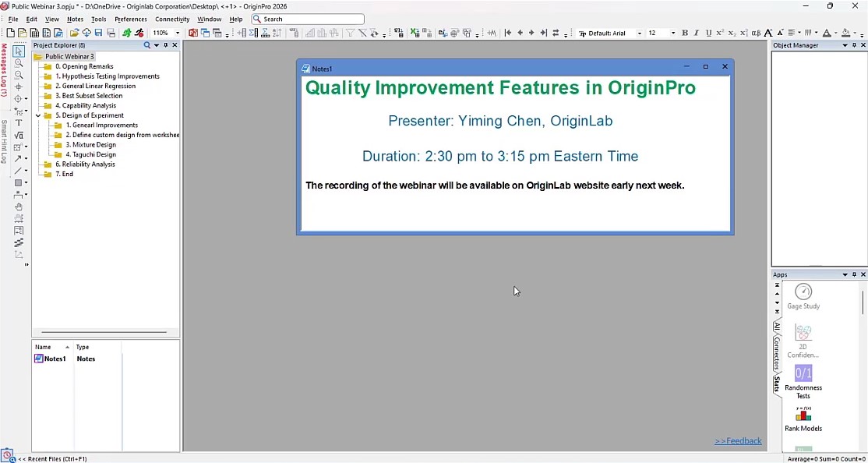868x463 pixels.
Task: Click the Sort columns A-Z icon
Action: click(x=277, y=33)
